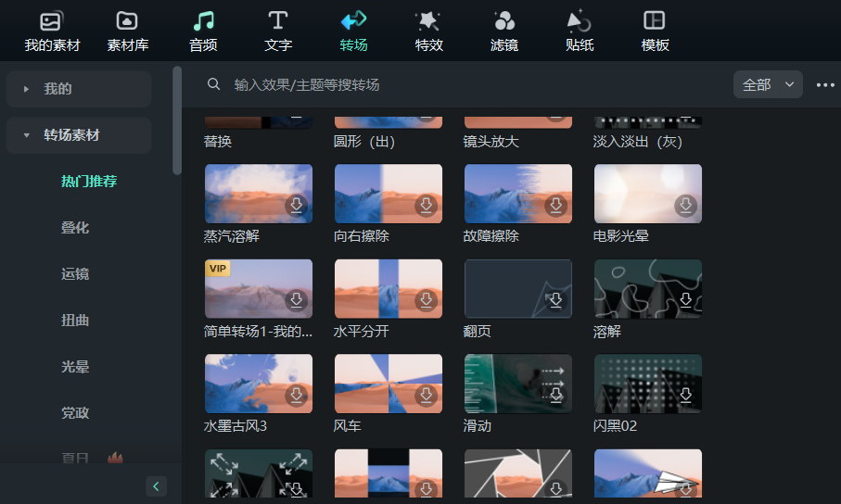Download the 滑动 transition
This screenshot has height=504, width=841.
tap(555, 396)
